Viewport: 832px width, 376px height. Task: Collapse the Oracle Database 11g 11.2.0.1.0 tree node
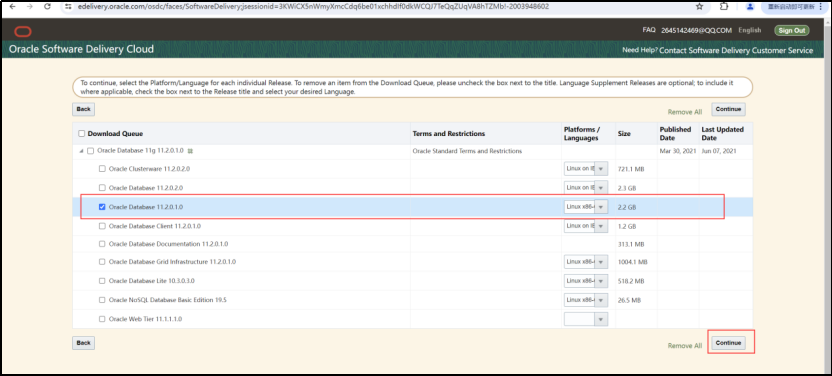[x=82, y=151]
